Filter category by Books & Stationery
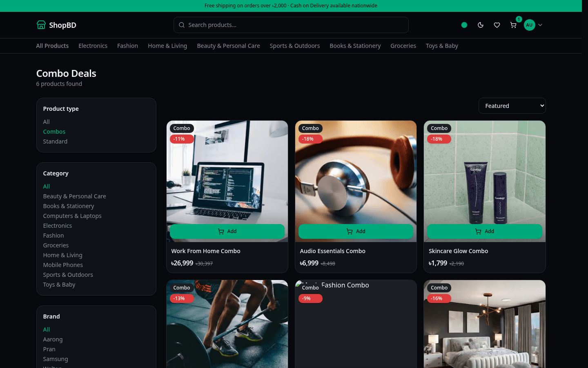Viewport: 588px width, 368px height. (69, 206)
